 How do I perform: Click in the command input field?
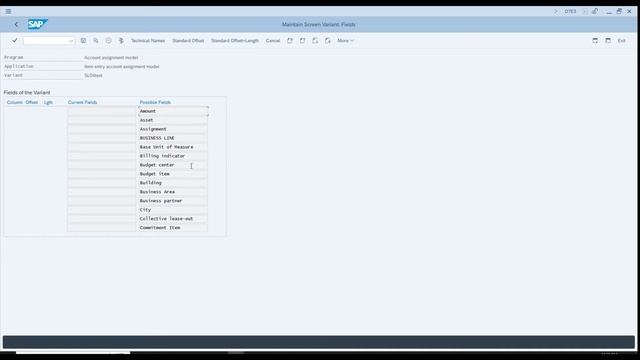pyautogui.click(x=45, y=41)
